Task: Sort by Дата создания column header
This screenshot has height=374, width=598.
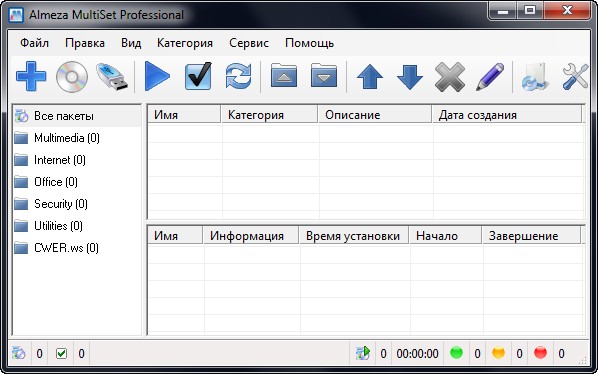Action: (x=507, y=115)
